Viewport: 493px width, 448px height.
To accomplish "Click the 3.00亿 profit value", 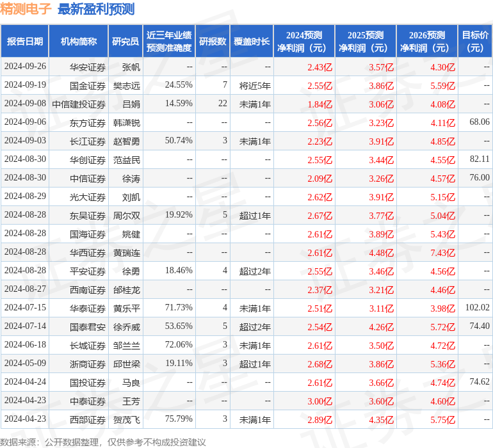I will [x=319, y=401].
